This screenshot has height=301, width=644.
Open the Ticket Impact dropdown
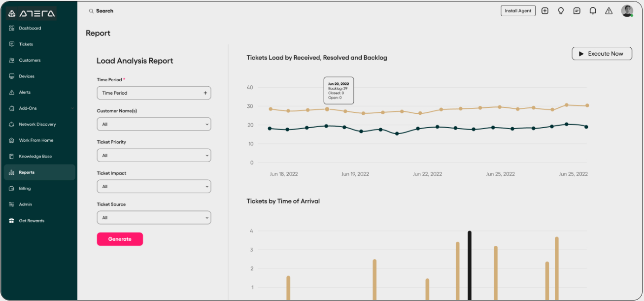pos(154,187)
